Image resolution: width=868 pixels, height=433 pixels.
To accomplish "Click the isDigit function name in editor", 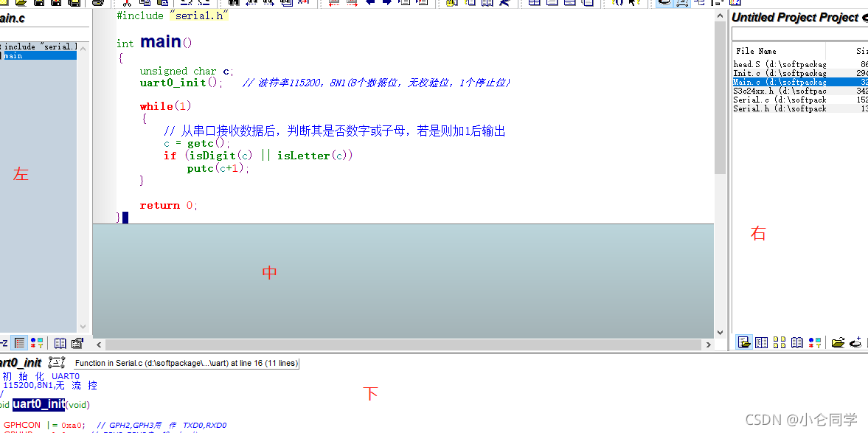I will pos(212,156).
